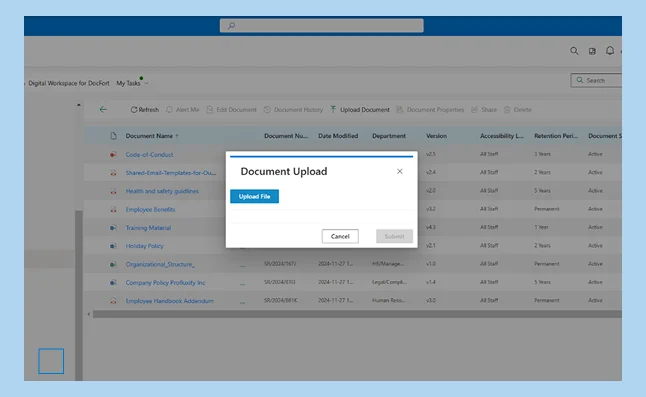Close the Document Upload dialog with X
This screenshot has height=397, width=646.
(x=400, y=171)
